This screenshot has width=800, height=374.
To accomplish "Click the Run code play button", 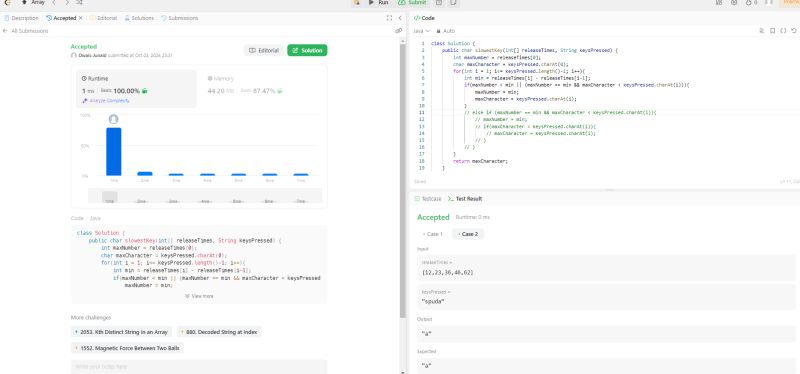I will click(378, 3).
